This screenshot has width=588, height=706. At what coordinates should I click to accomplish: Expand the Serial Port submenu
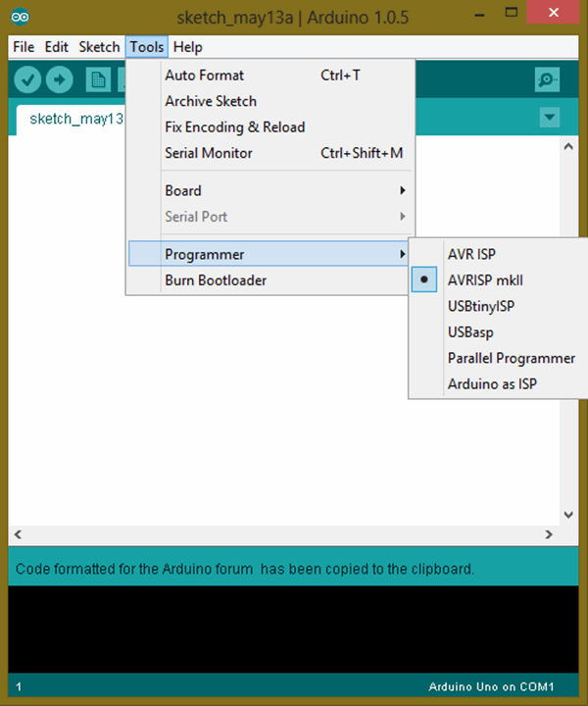269,217
